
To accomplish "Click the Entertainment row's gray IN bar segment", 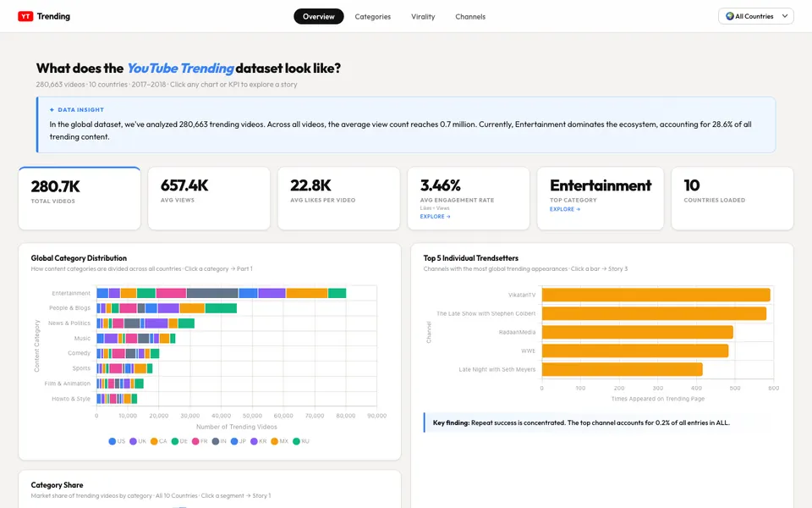I will coord(212,293).
